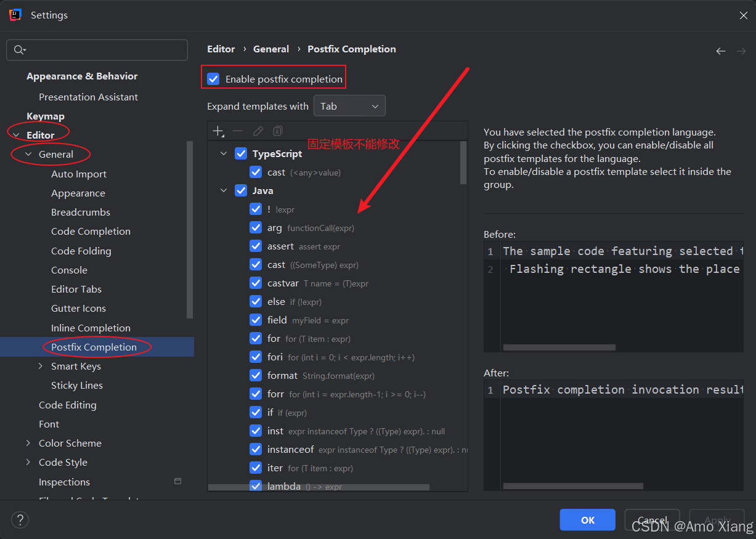Click the duplicate template copy icon
The image size is (756, 539).
[x=278, y=131]
